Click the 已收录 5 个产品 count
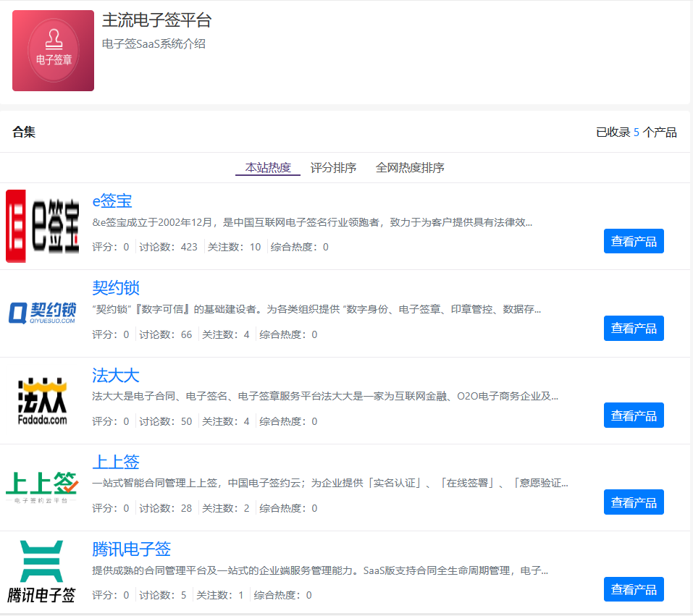693x616 pixels. 637,132
